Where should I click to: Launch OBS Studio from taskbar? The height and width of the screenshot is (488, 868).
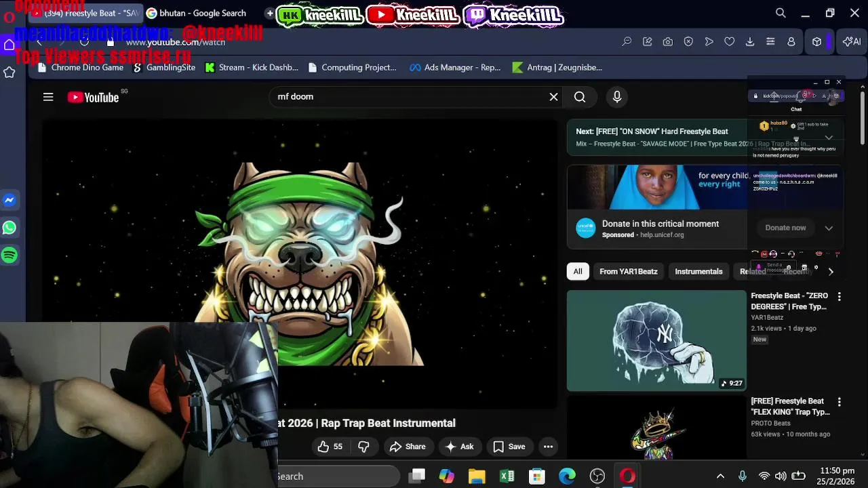point(597,476)
